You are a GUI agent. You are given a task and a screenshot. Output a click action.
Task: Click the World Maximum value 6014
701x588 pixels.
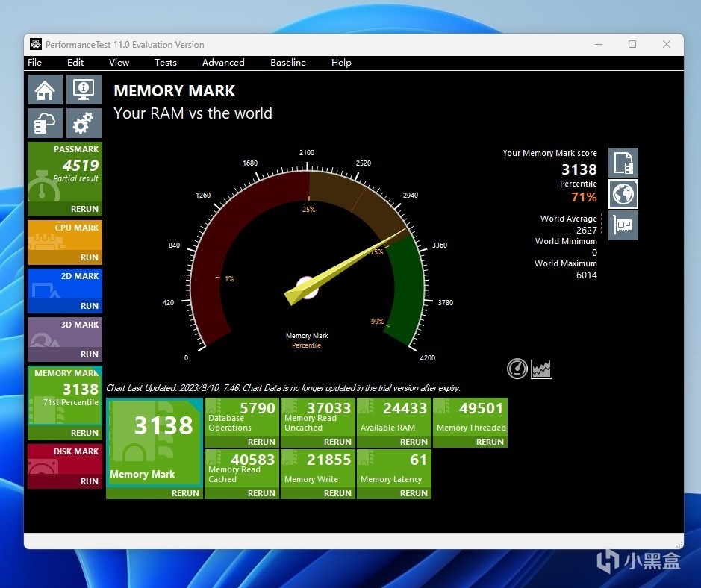[x=587, y=275]
